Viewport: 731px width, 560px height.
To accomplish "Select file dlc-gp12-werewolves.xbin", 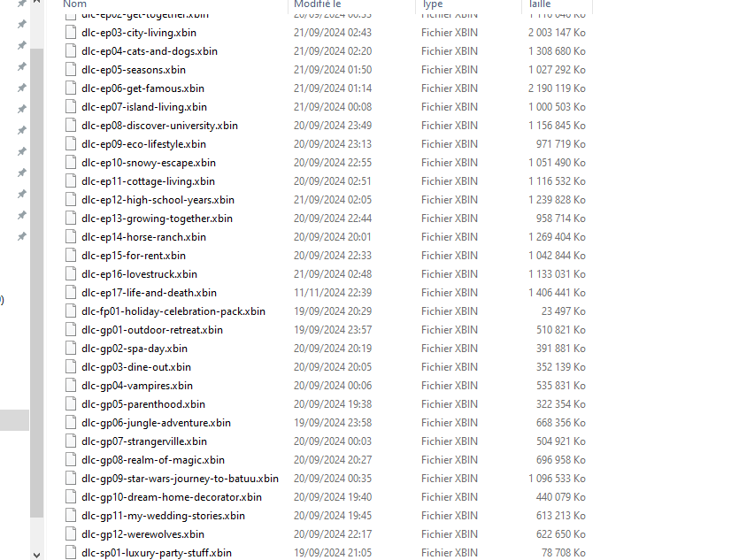I will (x=143, y=534).
